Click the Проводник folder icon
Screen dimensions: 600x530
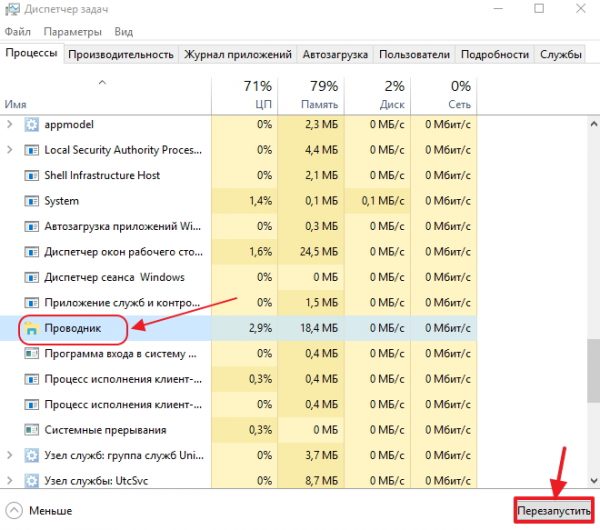tap(31, 328)
